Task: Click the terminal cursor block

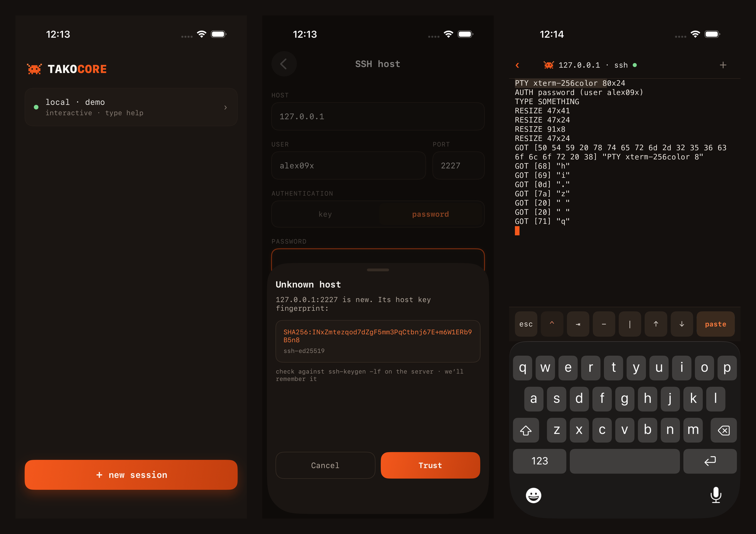Action: click(517, 231)
